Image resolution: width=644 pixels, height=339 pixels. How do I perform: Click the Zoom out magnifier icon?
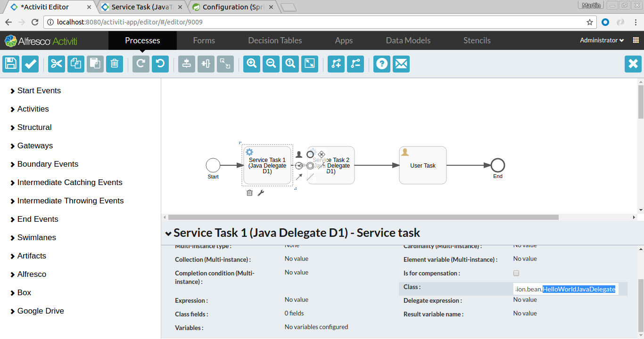[271, 64]
